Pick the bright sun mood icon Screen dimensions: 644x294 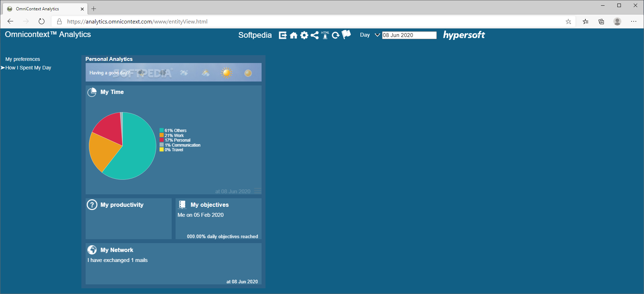(x=226, y=73)
